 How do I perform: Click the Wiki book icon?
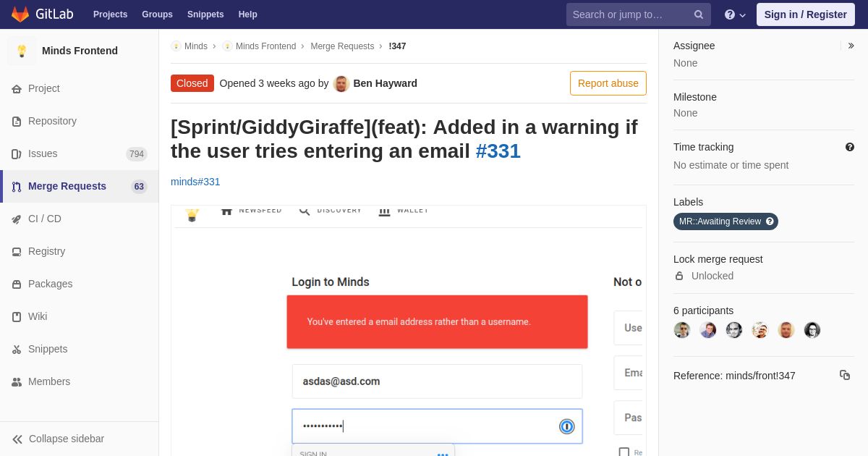click(17, 316)
